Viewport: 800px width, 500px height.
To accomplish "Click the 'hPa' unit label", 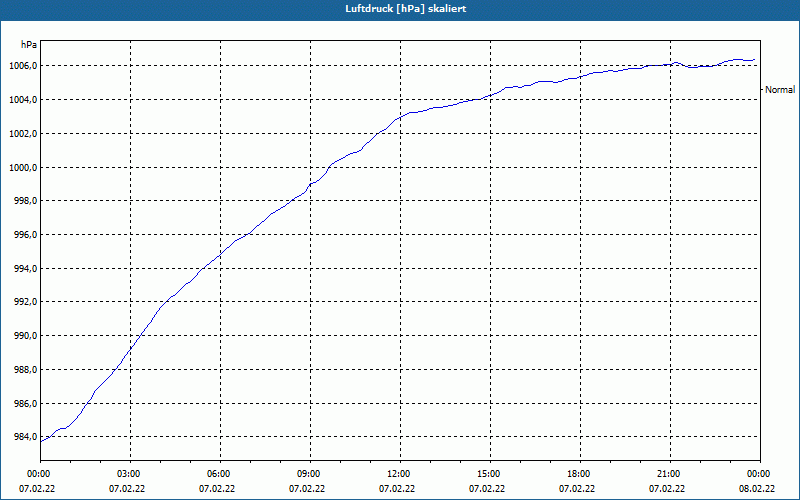I will click(29, 45).
